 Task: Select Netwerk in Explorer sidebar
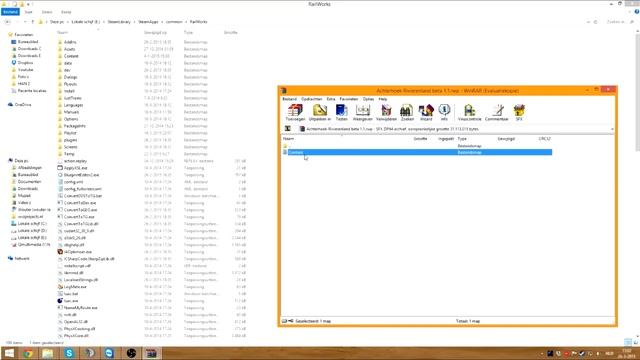[22, 258]
